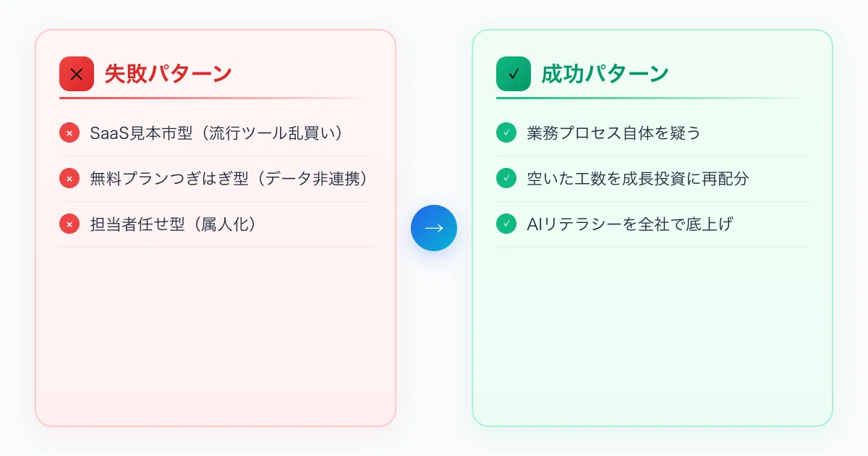
Task: Click the text 業務プロセス自体を疑う
Action: click(x=614, y=133)
